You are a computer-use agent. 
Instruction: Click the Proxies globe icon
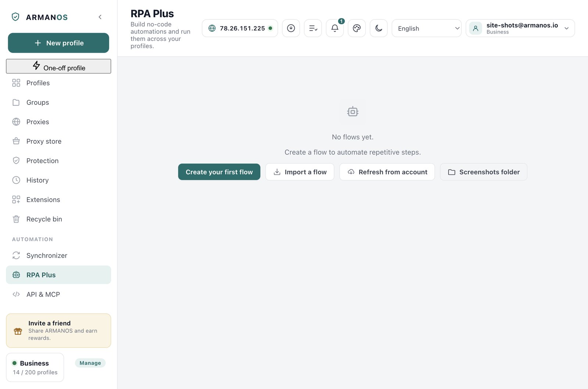pos(16,122)
